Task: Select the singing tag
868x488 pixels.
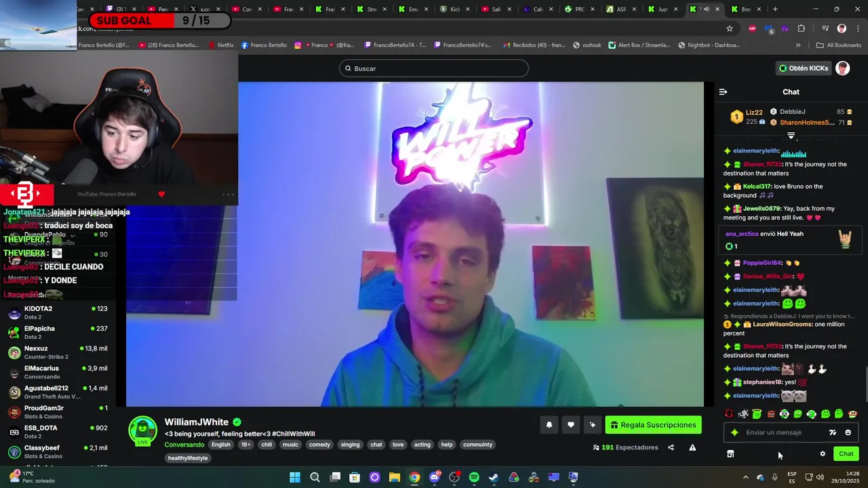Action: [x=351, y=445]
